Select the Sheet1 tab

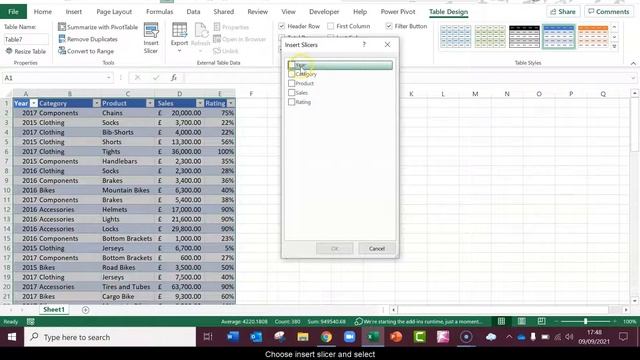pos(54,310)
